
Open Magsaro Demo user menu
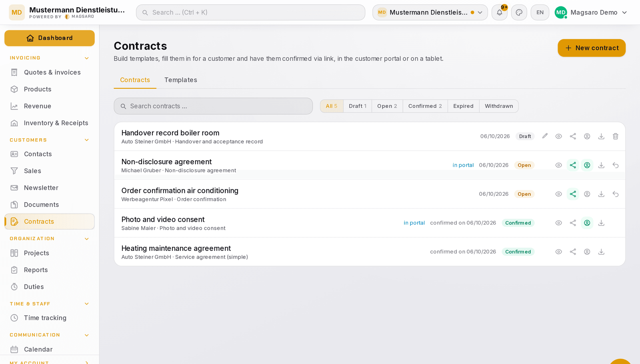(x=591, y=12)
